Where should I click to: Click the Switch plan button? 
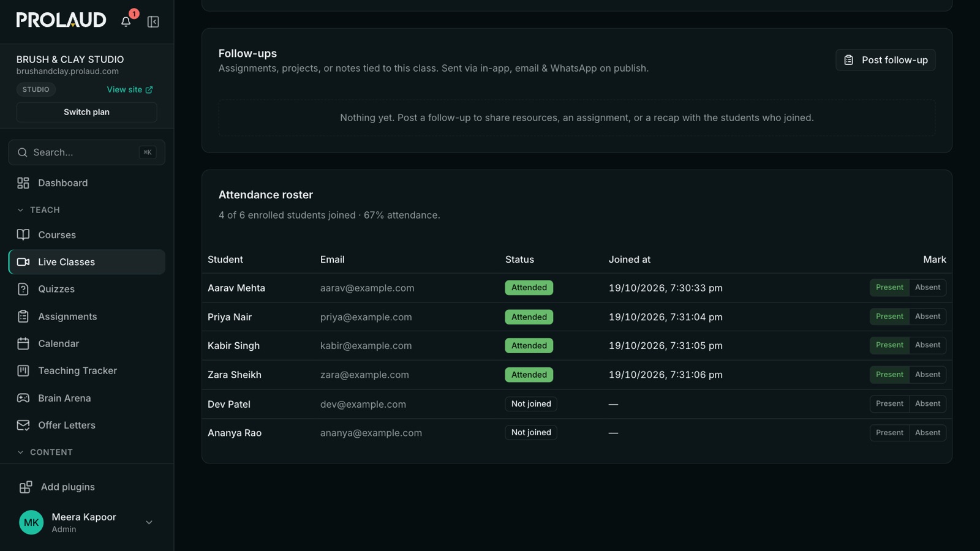point(87,112)
